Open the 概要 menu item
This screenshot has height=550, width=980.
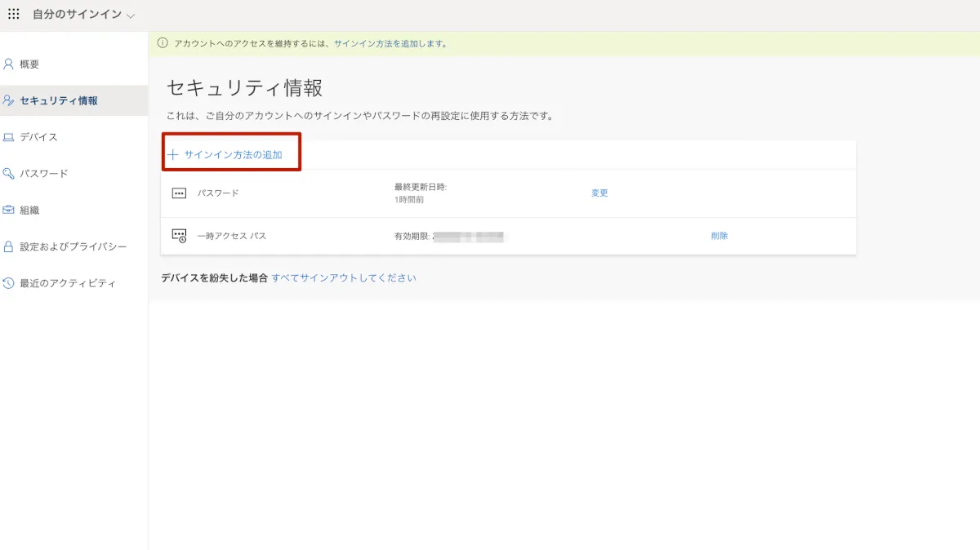pos(29,64)
